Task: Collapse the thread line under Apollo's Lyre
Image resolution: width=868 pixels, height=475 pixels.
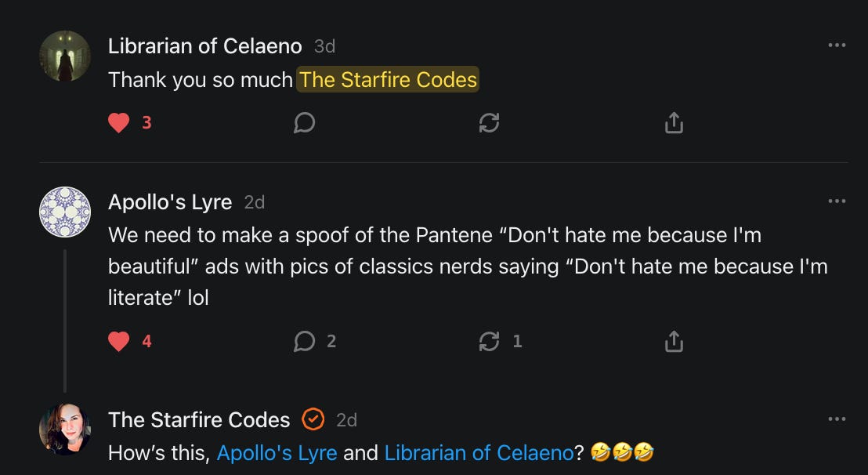Action: pyautogui.click(x=65, y=321)
